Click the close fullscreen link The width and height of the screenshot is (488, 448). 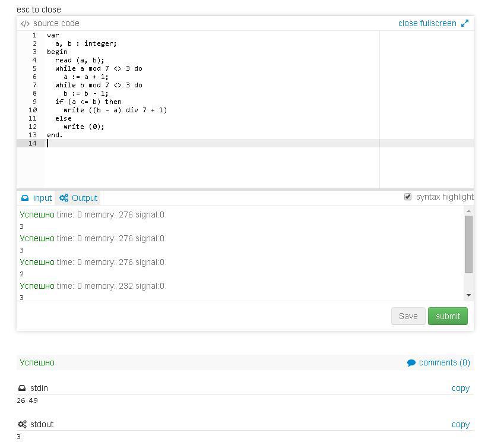click(427, 23)
